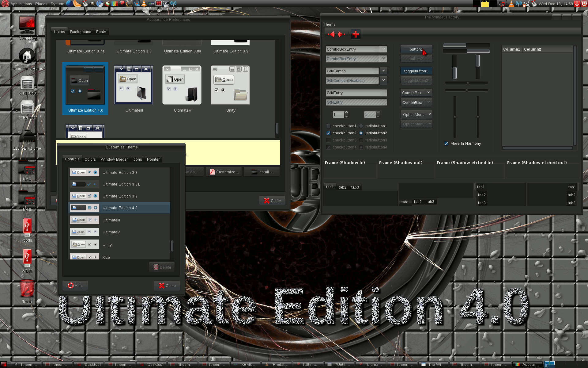Screen dimensions: 588x368
Task: Select radiobutton1 in Widget Factory
Action: pyautogui.click(x=361, y=126)
